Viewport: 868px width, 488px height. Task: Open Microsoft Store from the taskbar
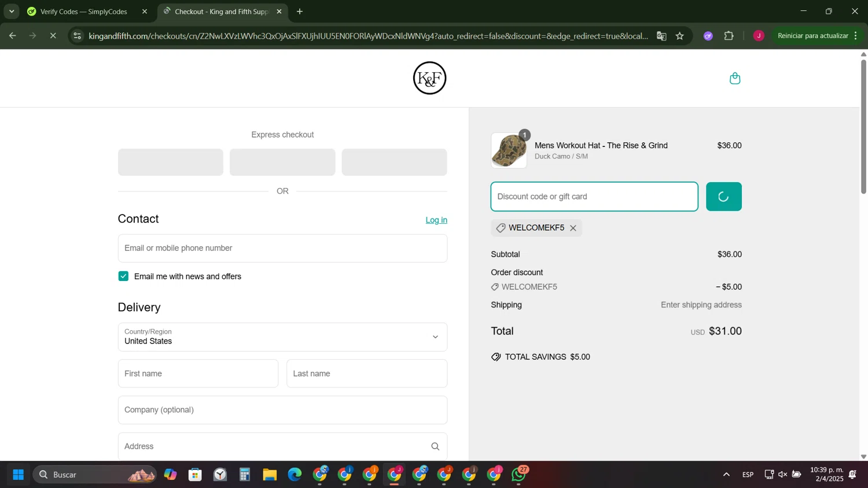[x=195, y=475]
